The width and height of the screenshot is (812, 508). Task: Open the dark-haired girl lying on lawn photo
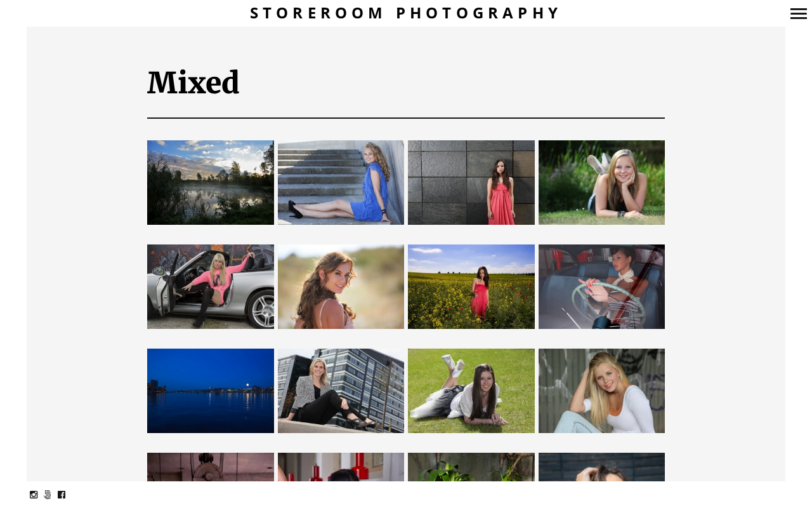(471, 391)
